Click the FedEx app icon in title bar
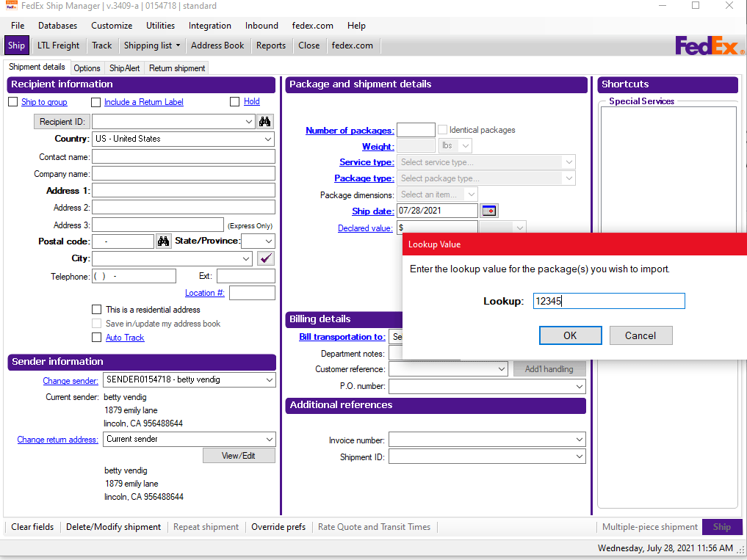The height and width of the screenshot is (560, 747). coord(12,6)
